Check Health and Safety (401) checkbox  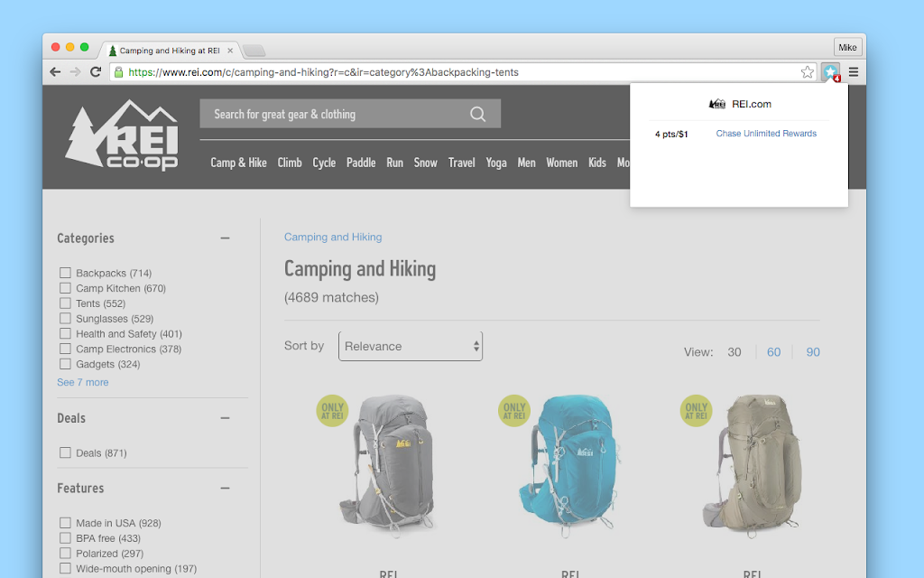pyautogui.click(x=65, y=333)
